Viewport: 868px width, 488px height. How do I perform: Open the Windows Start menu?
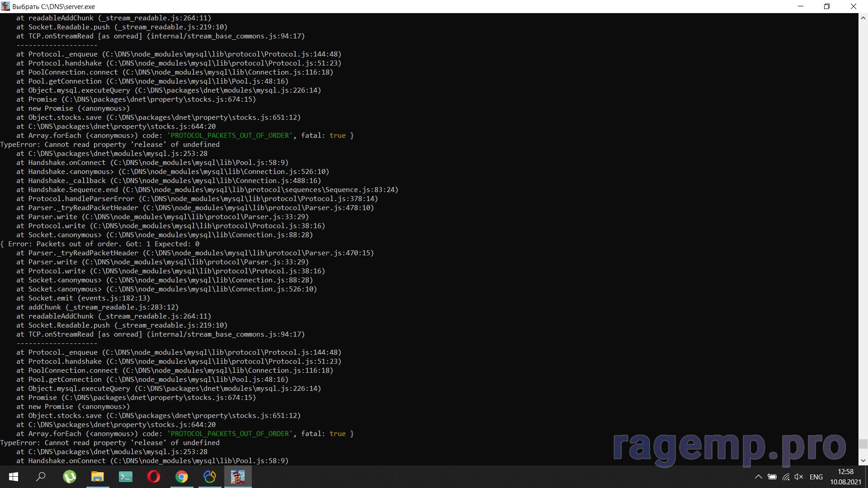pyautogui.click(x=14, y=477)
